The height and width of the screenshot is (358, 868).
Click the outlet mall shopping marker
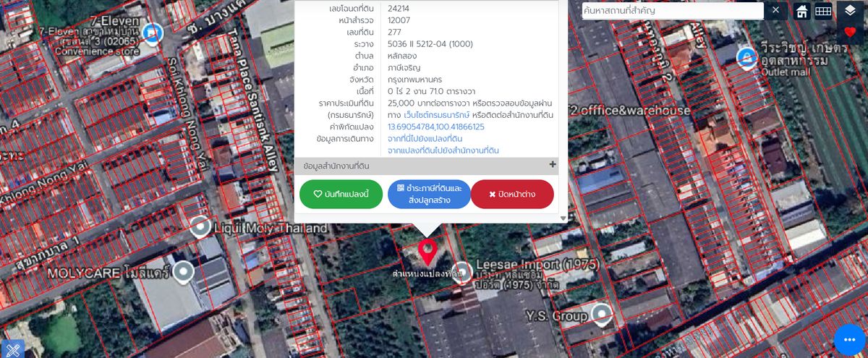point(746,57)
